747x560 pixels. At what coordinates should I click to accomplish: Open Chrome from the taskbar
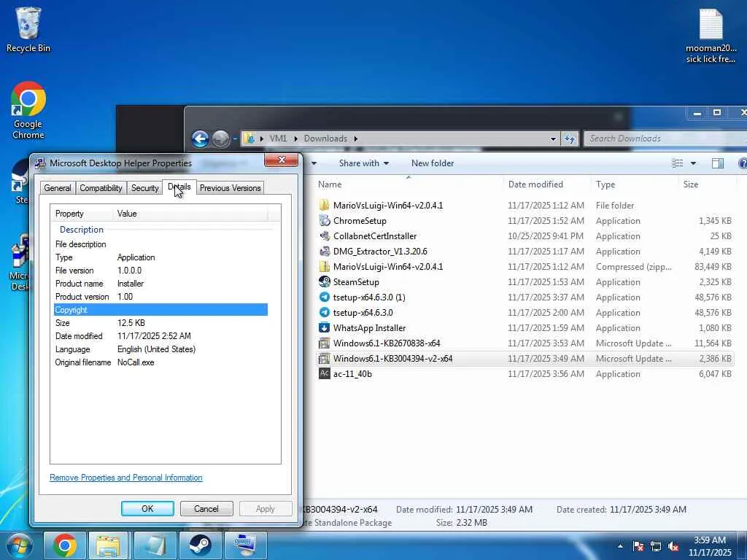(x=65, y=545)
